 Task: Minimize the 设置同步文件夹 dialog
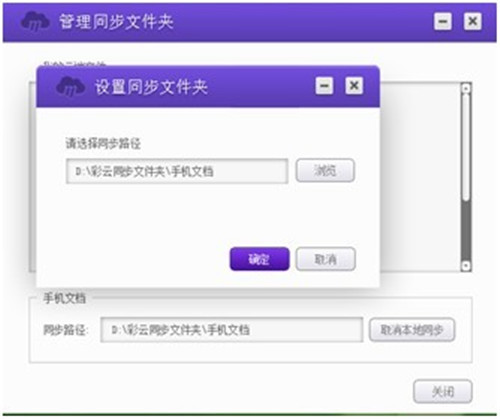(x=324, y=86)
